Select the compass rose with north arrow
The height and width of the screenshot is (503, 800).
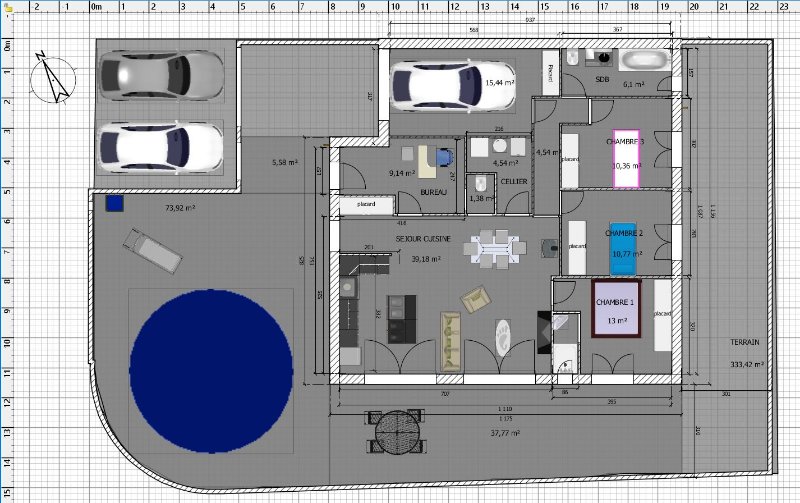click(53, 79)
